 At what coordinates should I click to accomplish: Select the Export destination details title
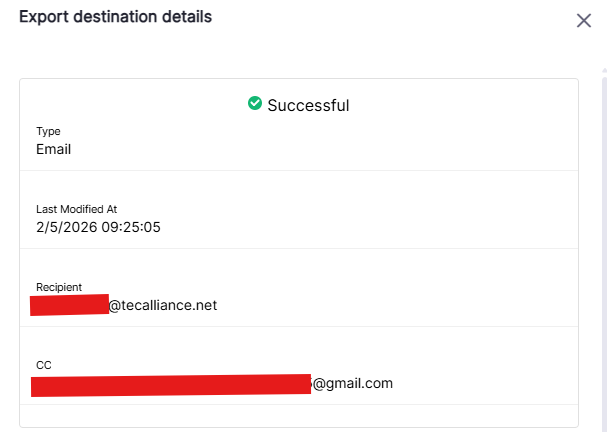115,17
